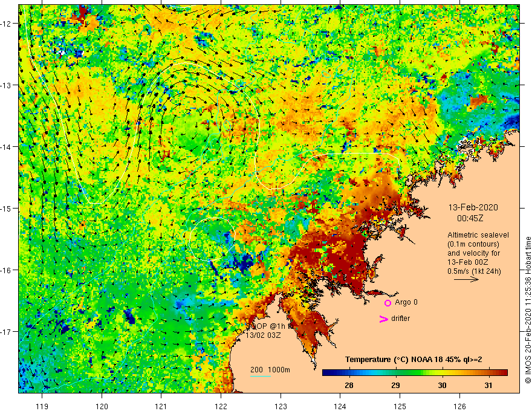The image size is (532, 411).
Task: Click longitude axis label 122
Action: [221, 406]
